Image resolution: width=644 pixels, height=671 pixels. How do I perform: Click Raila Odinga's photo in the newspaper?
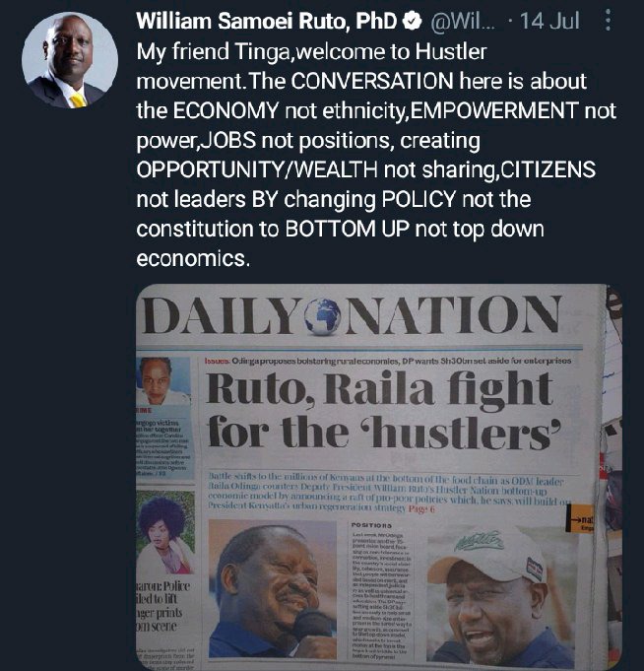click(x=273, y=589)
